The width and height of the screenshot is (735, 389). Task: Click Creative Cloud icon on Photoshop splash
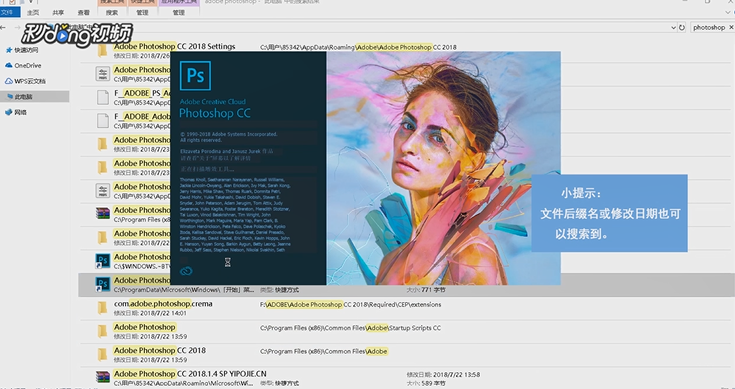click(x=186, y=271)
